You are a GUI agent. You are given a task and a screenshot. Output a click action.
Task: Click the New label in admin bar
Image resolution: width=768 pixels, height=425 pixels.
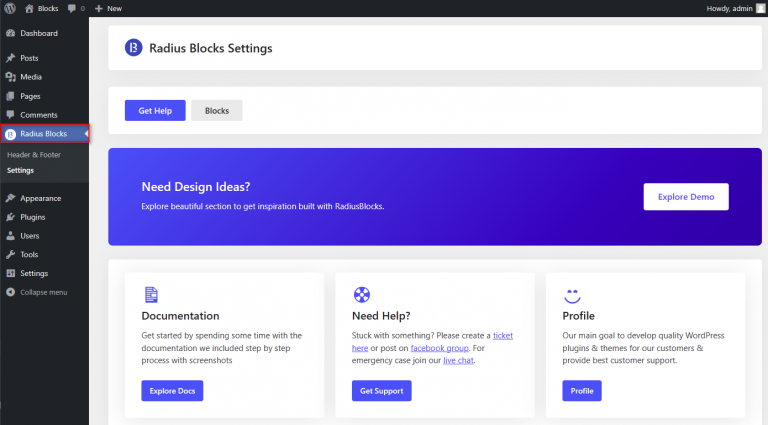click(115, 8)
